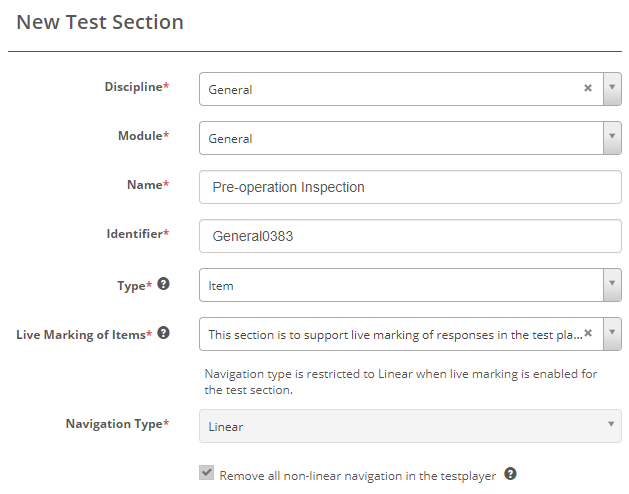The image size is (629, 494).
Task: Click the Remove all non-linear navigation label
Action: 357,476
